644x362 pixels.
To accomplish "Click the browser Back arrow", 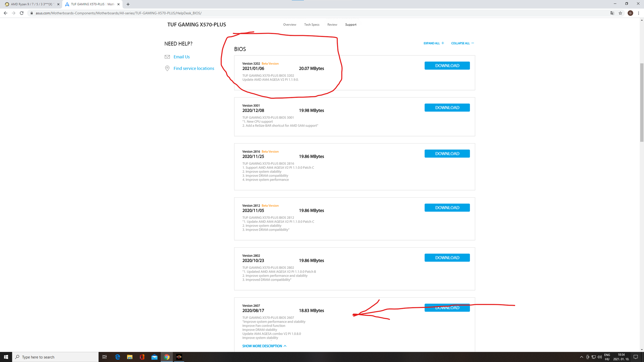I will (x=5, y=13).
